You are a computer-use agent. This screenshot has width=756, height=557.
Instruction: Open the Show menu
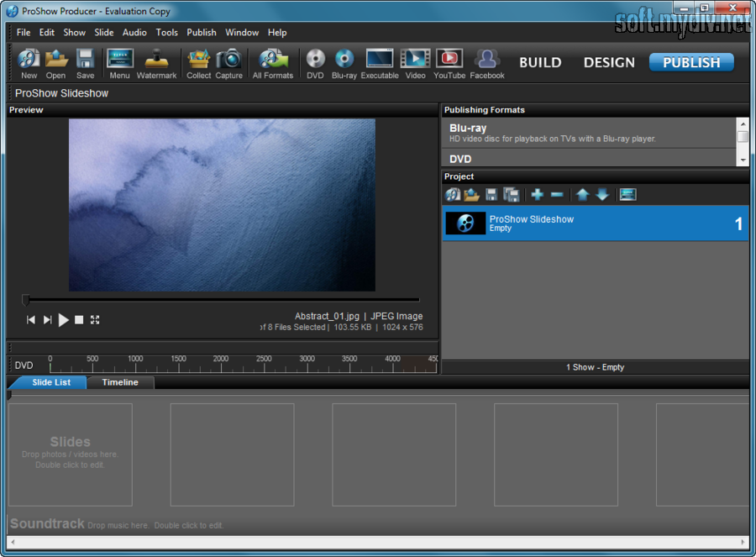pyautogui.click(x=74, y=32)
